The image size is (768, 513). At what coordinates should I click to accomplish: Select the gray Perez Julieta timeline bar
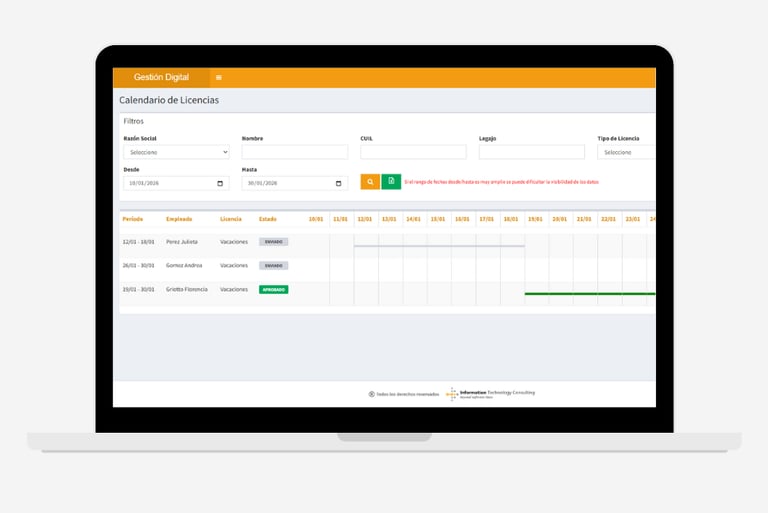439,245
